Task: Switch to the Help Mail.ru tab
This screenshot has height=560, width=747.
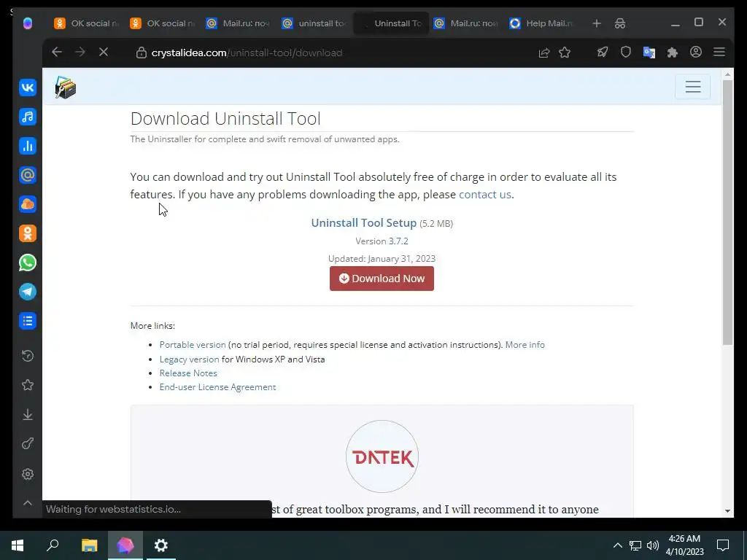Action: pyautogui.click(x=543, y=23)
